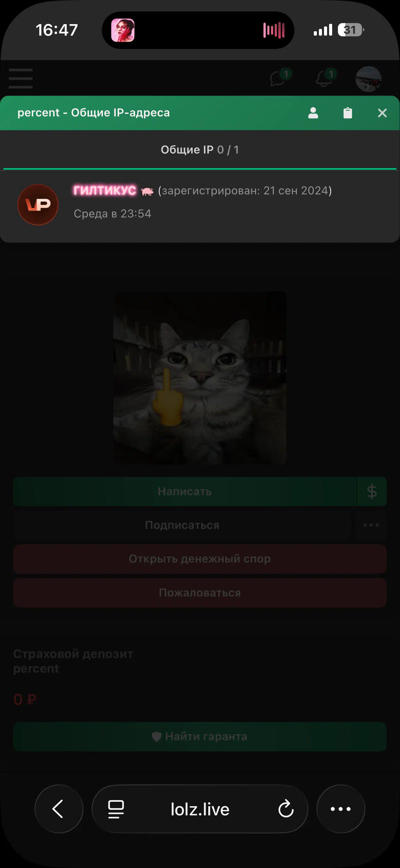This screenshot has height=868, width=400.
Task: Click Открыть денежный спор button
Action: click(x=200, y=559)
